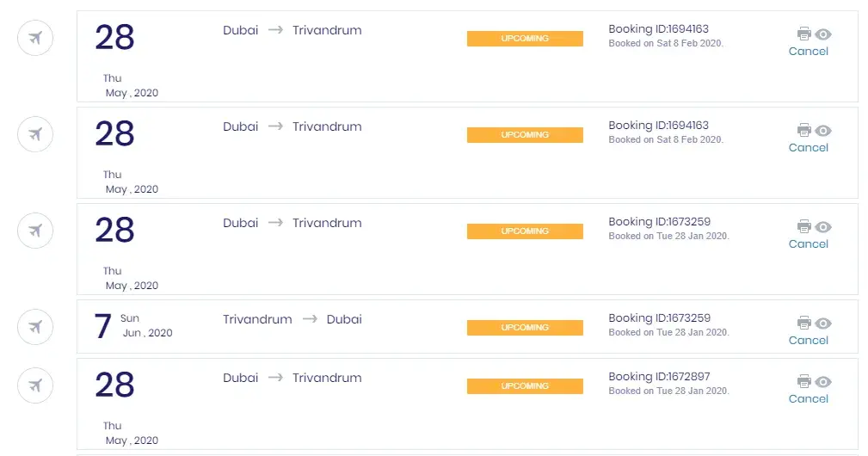The height and width of the screenshot is (456, 868).
Task: Open the eye icon for Dubai–Trivandrum booking 1673259
Action: 823,226
